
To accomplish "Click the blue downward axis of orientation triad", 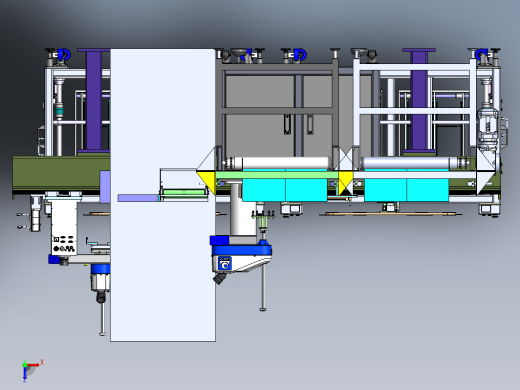I will pyautogui.click(x=25, y=374).
